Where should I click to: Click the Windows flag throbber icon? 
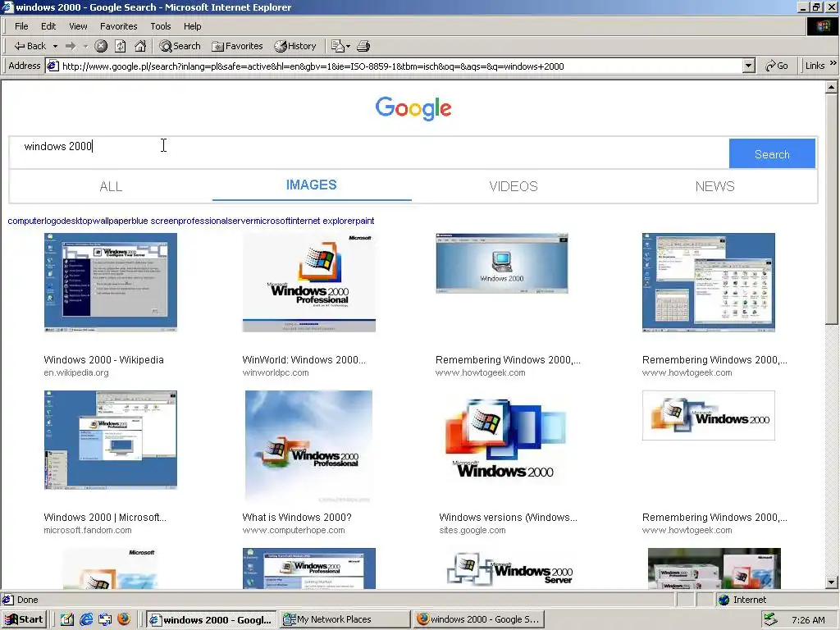point(822,26)
